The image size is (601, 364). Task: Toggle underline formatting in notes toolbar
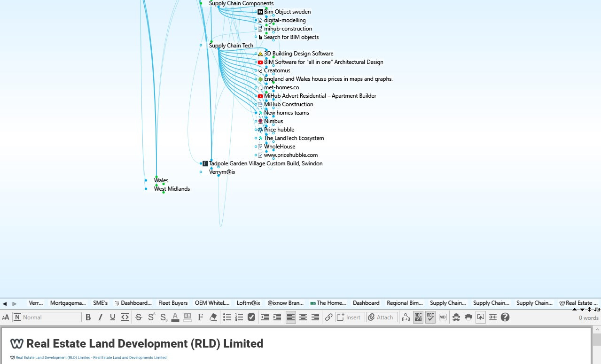coord(112,318)
